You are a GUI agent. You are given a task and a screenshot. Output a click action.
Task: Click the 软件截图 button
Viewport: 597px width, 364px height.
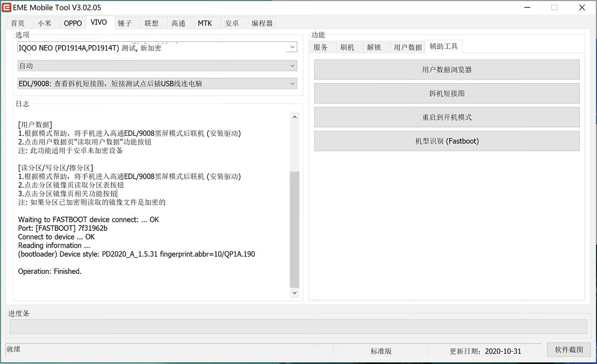pyautogui.click(x=569, y=350)
